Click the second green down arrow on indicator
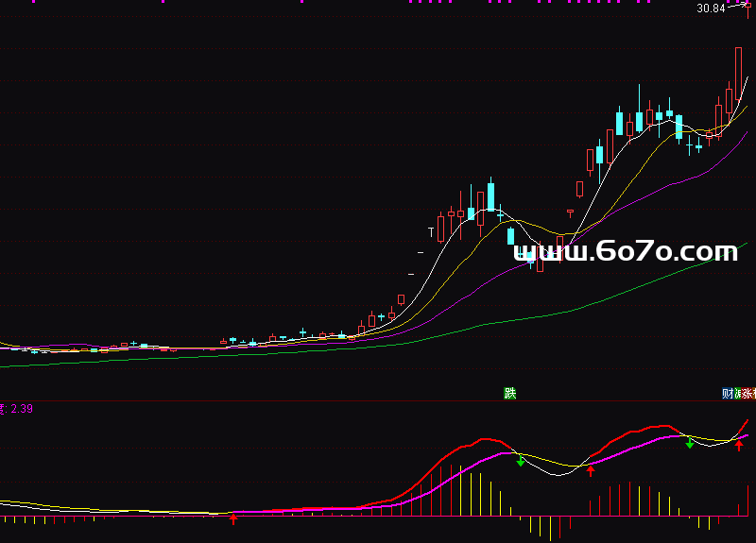Viewport: 756px width, 543px height. [690, 442]
